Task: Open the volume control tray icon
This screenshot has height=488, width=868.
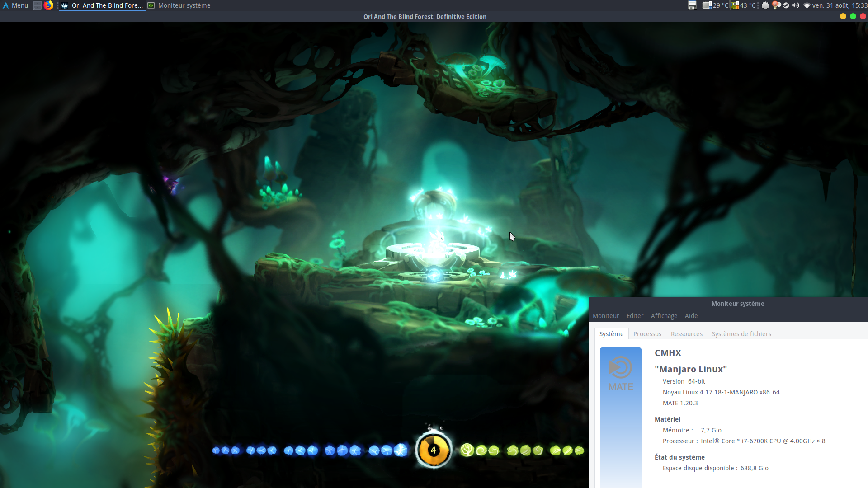Action: [796, 5]
